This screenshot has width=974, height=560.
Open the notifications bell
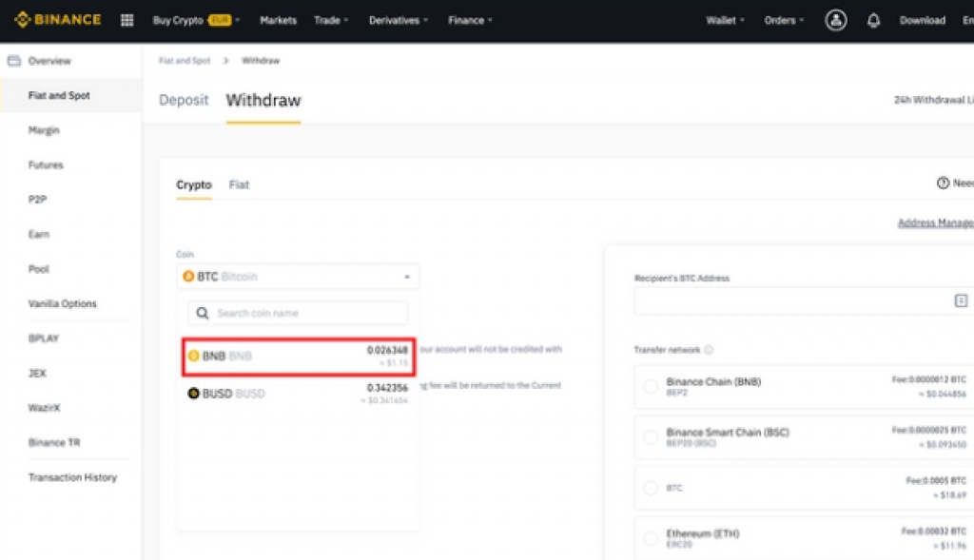873,21
